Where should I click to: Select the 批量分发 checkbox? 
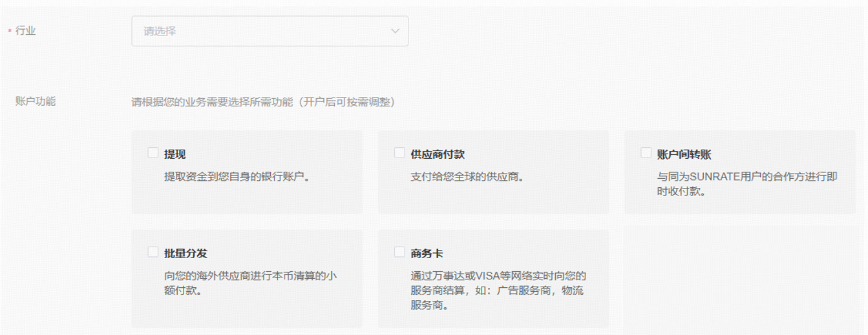153,252
